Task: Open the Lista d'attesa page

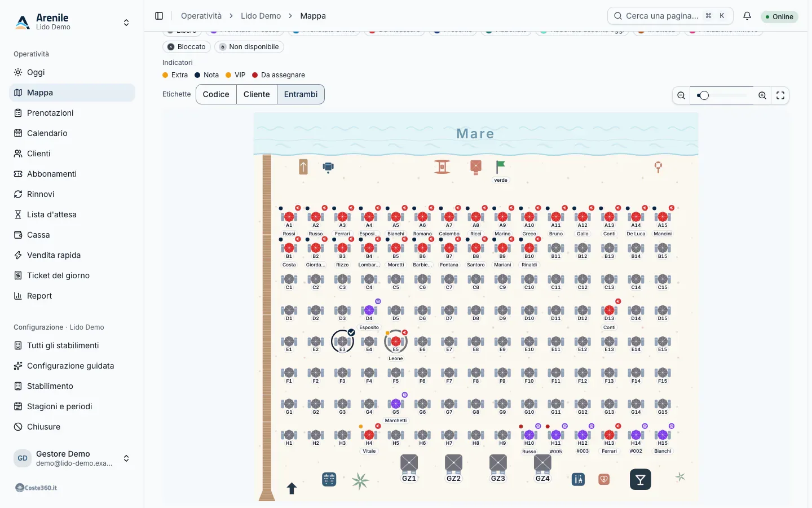Action: click(72, 214)
